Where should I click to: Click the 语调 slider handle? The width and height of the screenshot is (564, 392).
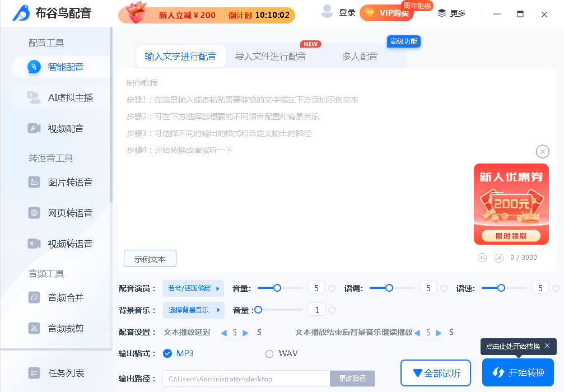pyautogui.click(x=389, y=288)
